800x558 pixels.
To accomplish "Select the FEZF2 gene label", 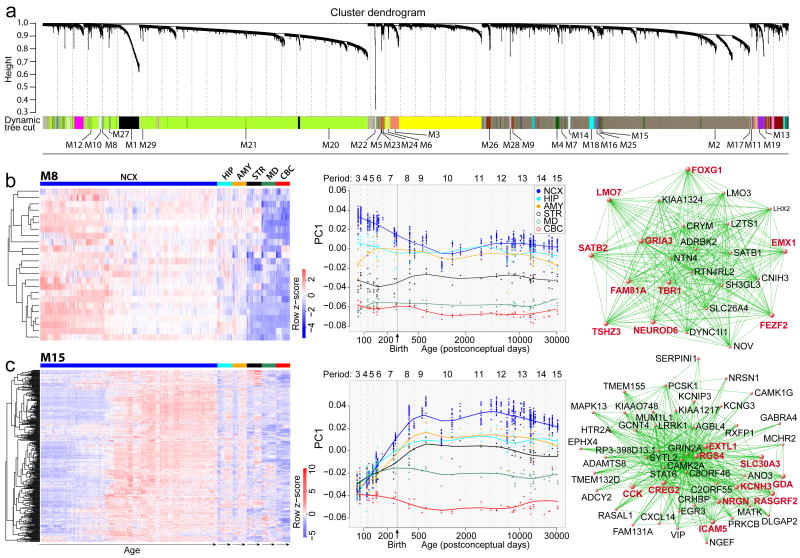I will pyautogui.click(x=773, y=325).
